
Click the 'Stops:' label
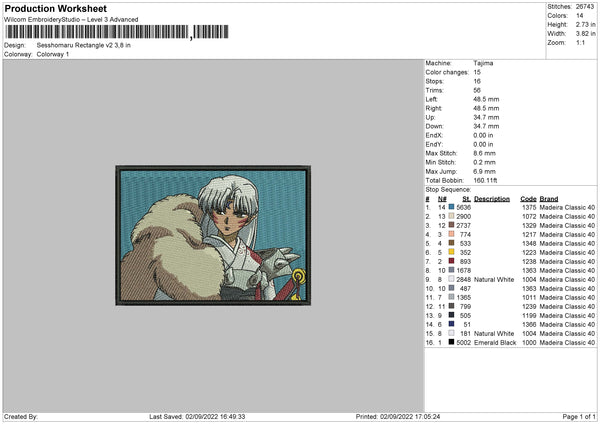click(x=435, y=81)
